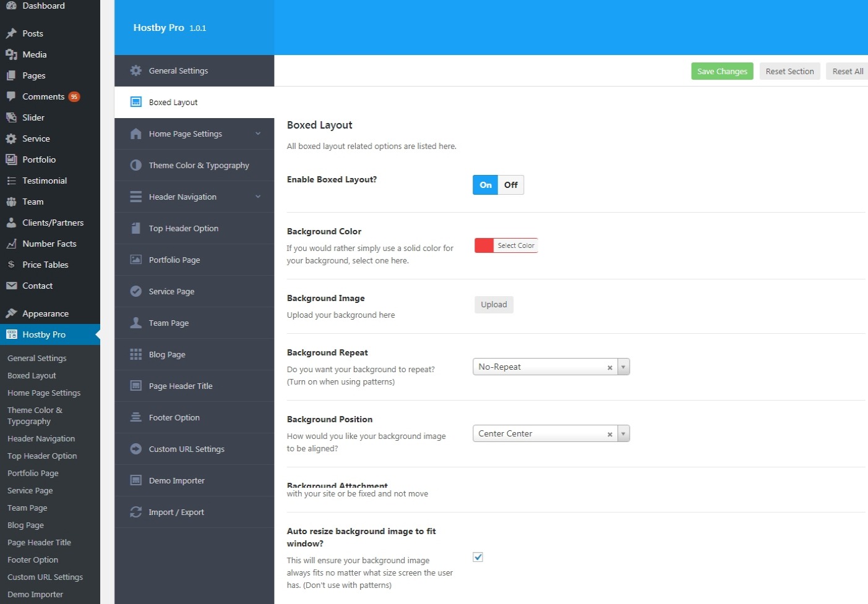The image size is (868, 604).
Task: Click the Blog Page grid icon
Action: click(x=136, y=354)
